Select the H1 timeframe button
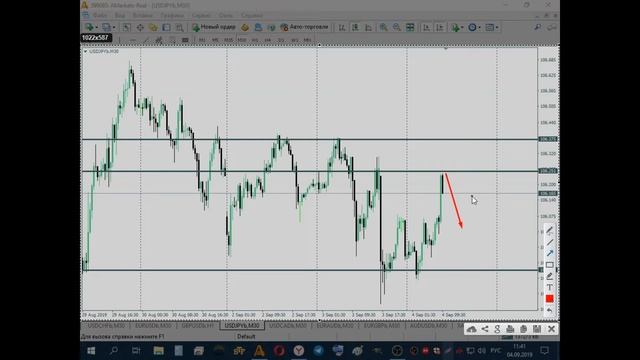The width and height of the screenshot is (640, 360). click(255, 40)
